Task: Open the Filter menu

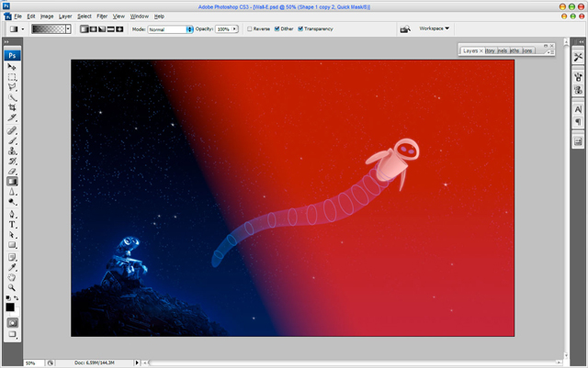Action: click(x=102, y=17)
